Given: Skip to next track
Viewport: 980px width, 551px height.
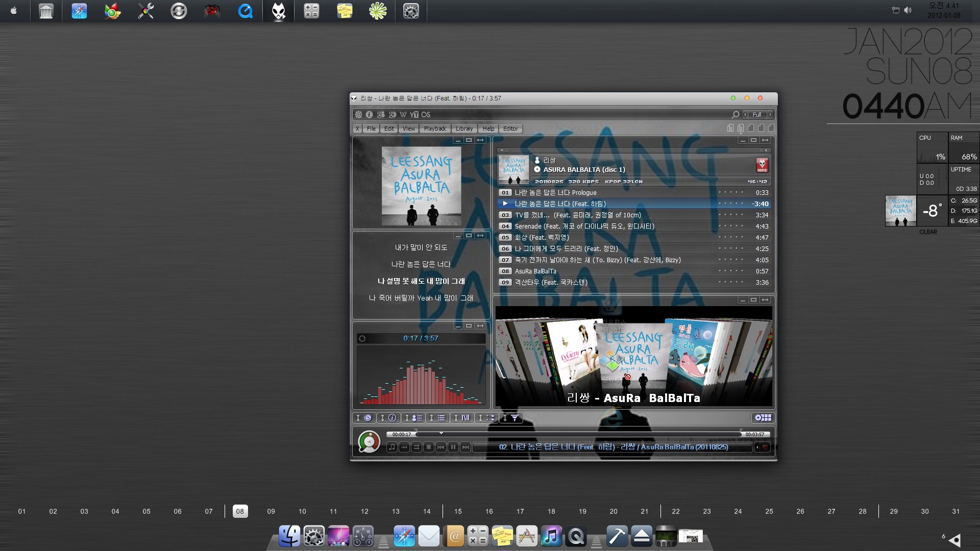Looking at the screenshot, I should coord(465,447).
